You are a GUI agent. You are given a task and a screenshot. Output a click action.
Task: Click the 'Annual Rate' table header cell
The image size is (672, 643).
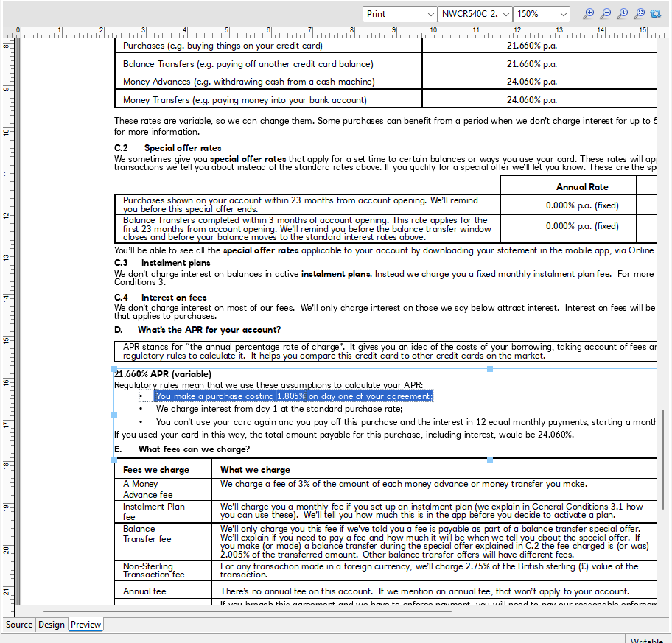point(582,187)
